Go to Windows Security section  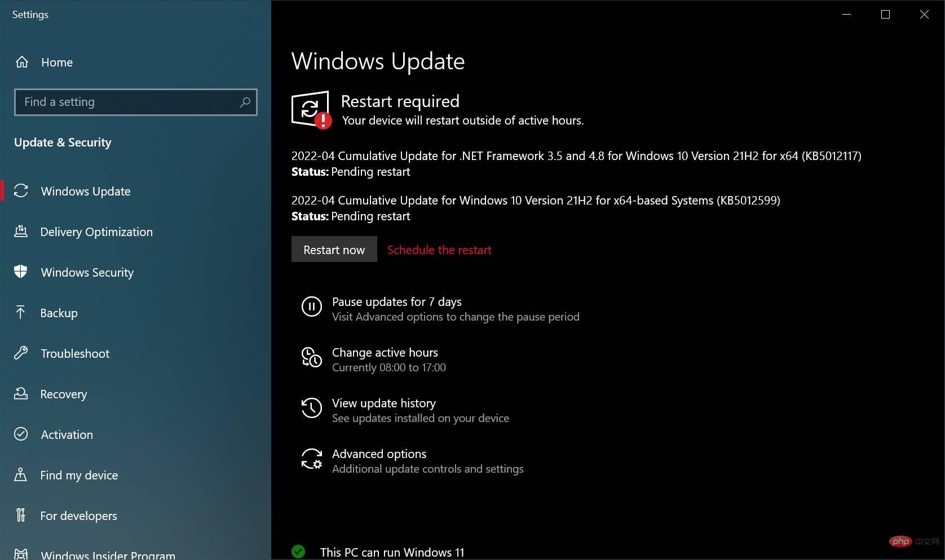pos(135,272)
